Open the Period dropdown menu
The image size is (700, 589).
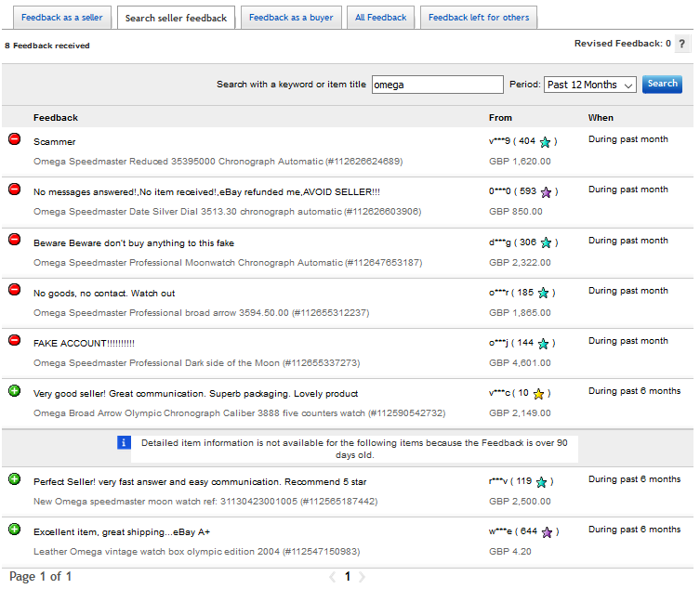coord(589,85)
